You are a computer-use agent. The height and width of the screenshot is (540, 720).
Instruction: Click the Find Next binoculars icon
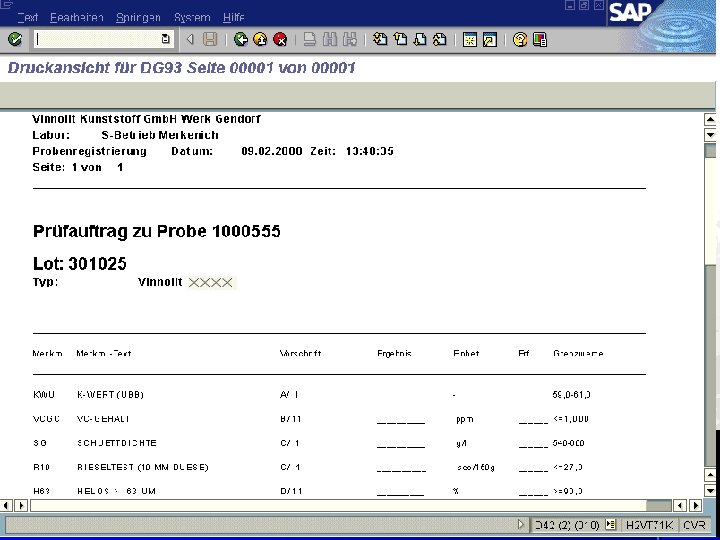pos(349,39)
